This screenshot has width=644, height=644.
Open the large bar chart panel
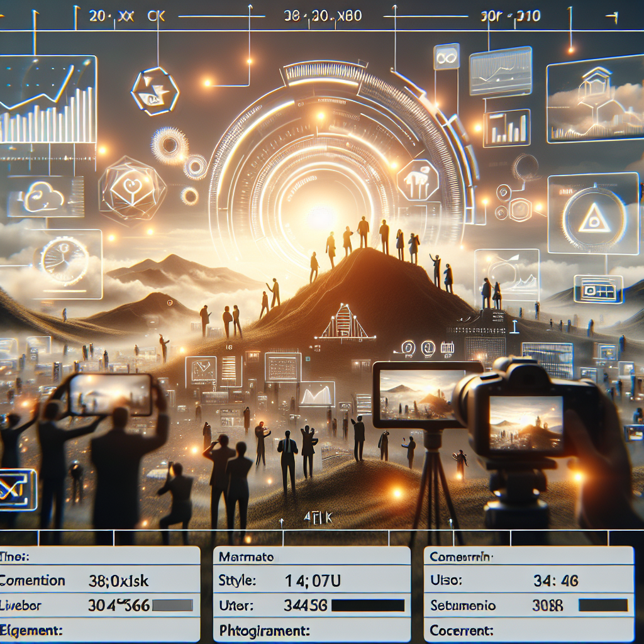48,101
